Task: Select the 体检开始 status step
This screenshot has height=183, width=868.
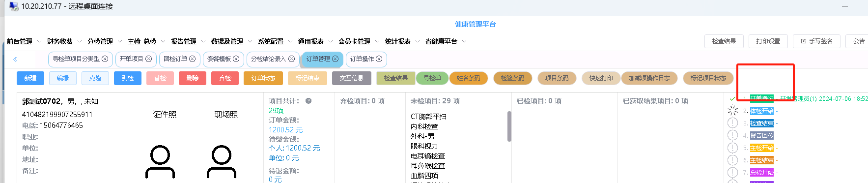Action: click(x=761, y=111)
